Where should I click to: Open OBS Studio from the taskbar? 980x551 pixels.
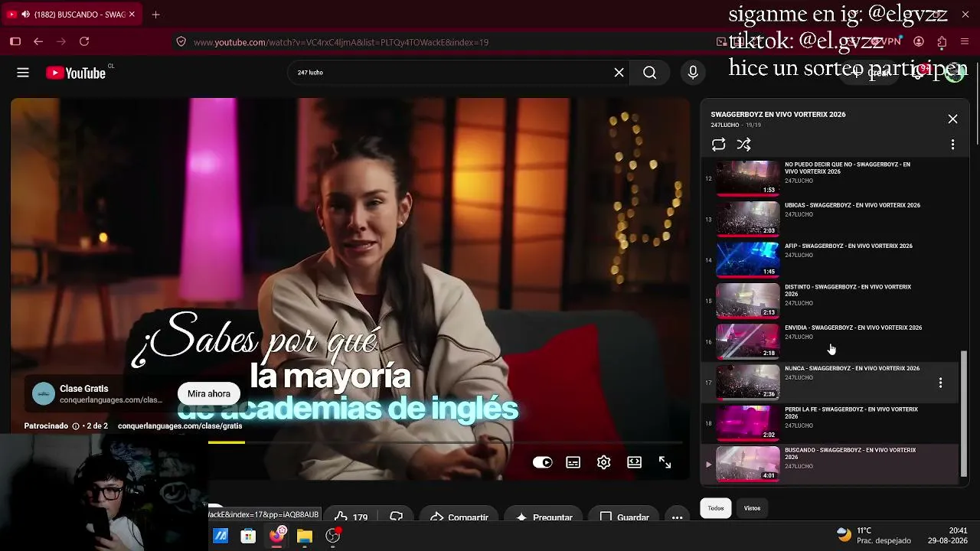pos(333,536)
